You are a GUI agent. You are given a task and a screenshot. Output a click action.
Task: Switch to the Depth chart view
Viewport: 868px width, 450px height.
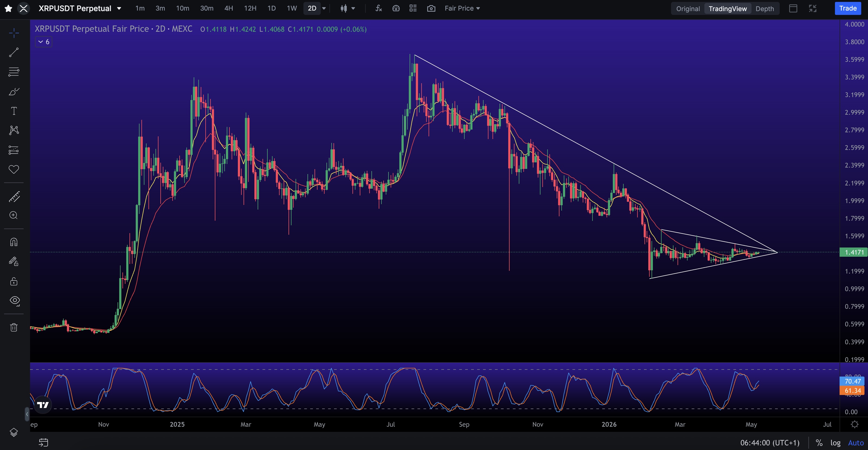pyautogui.click(x=765, y=9)
